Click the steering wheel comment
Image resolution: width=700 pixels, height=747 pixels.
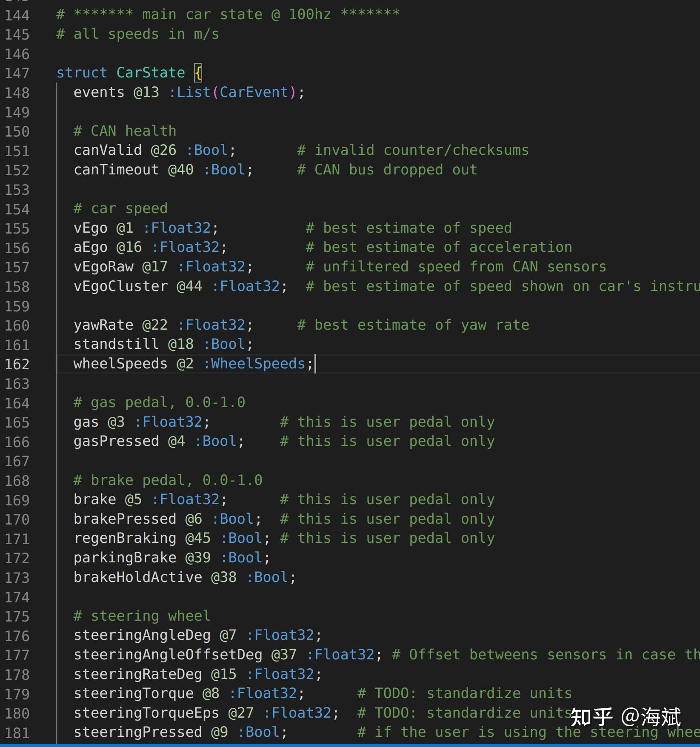[141, 616]
